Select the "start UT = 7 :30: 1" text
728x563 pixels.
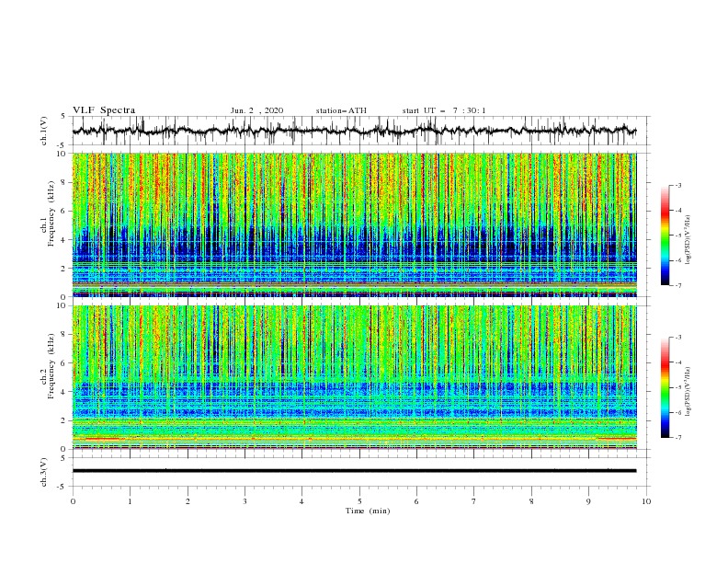point(444,110)
